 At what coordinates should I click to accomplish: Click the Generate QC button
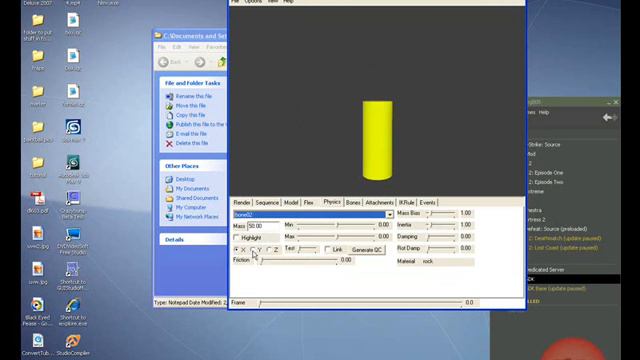click(x=367, y=250)
